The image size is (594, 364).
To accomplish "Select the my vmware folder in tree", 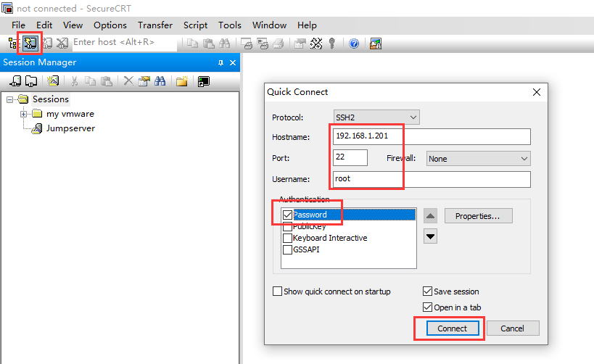I will (70, 114).
